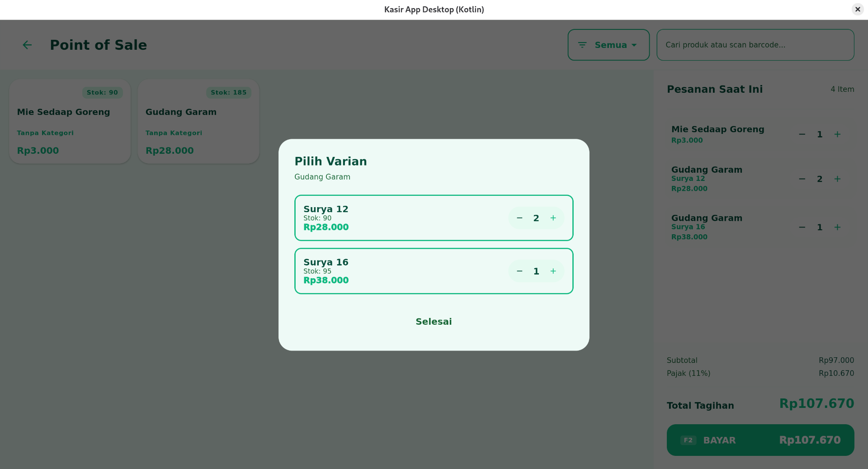Reduce Gudang Garam Surya 12 in order list
Viewport: 868px width, 469px height.
click(802, 179)
